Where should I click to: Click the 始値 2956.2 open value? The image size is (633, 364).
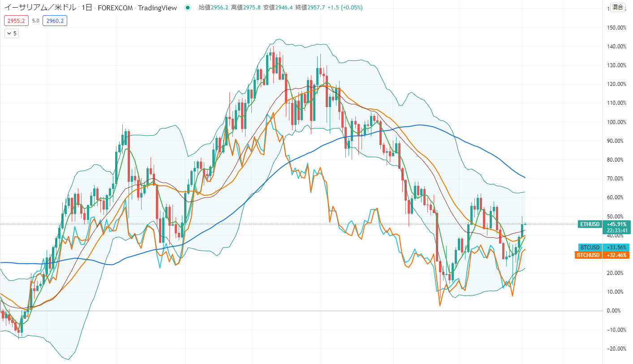click(213, 8)
